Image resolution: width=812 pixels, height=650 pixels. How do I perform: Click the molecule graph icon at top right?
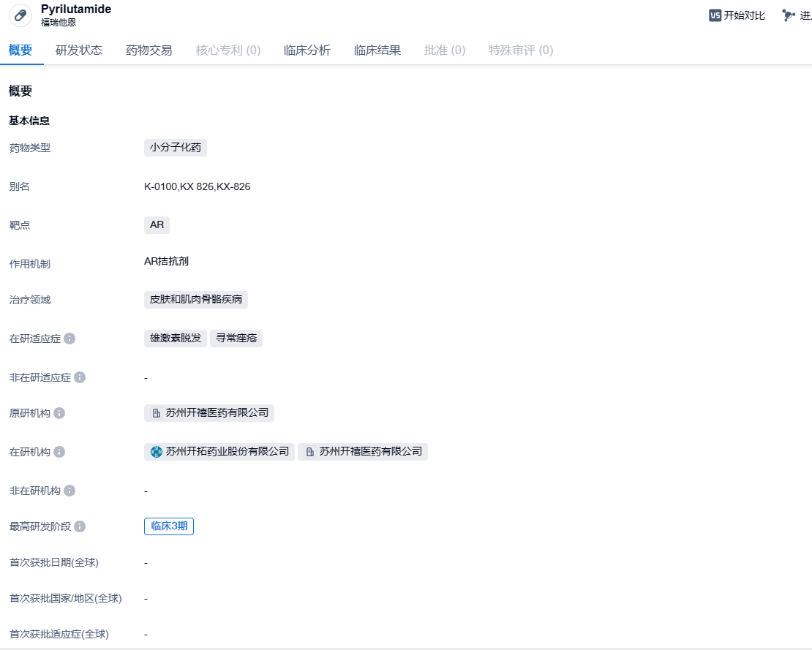(x=788, y=15)
